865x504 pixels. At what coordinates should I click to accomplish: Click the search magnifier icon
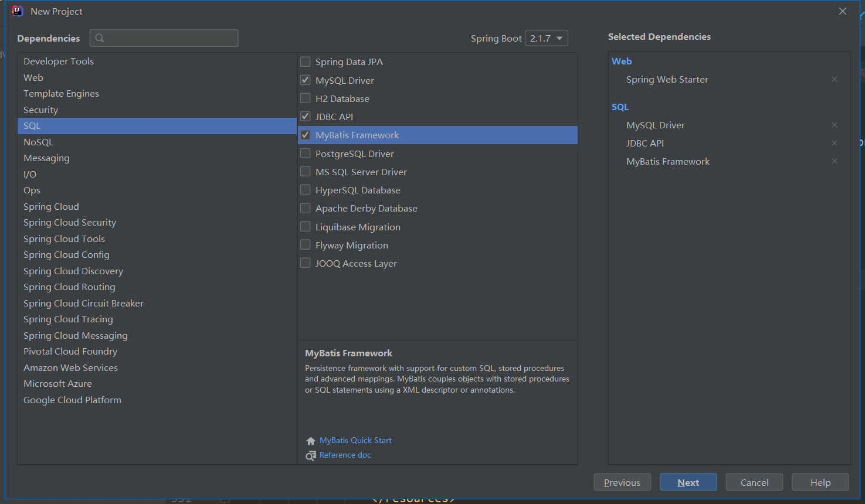coord(100,38)
